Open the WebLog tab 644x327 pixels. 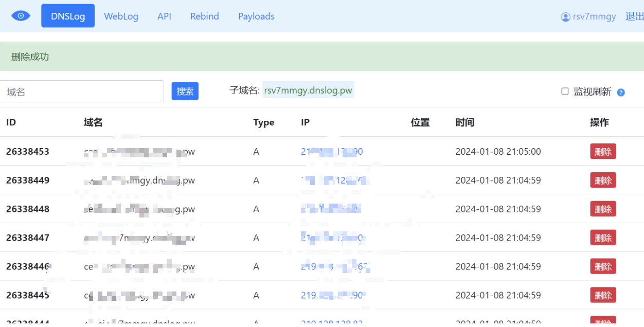point(121,16)
